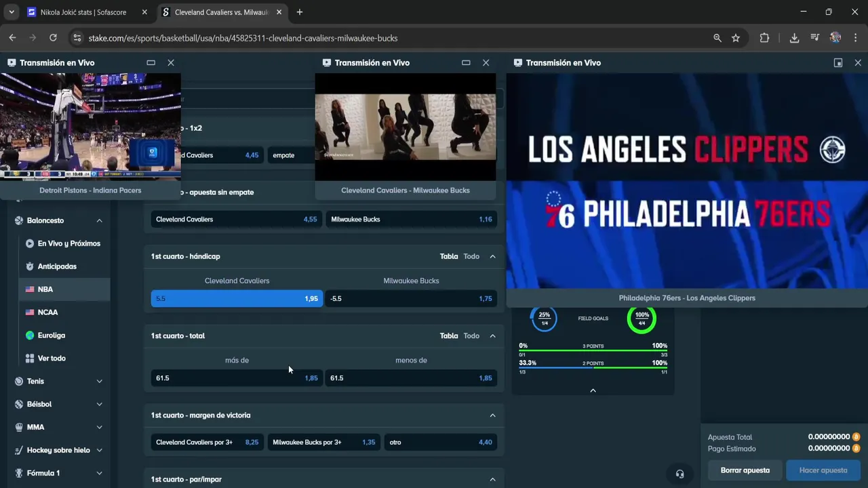Image resolution: width=868 pixels, height=488 pixels.
Task: Collapse the 1st cuarto - par/impar market
Action: click(493, 479)
